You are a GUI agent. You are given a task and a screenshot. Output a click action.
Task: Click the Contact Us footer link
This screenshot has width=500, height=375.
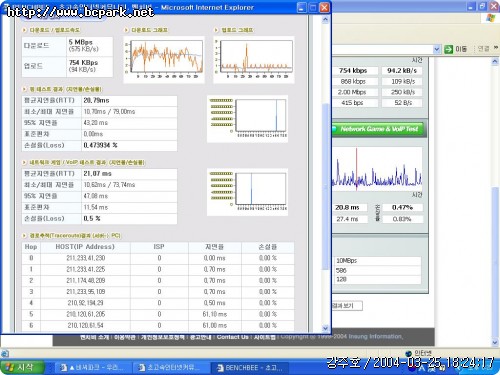(233, 337)
